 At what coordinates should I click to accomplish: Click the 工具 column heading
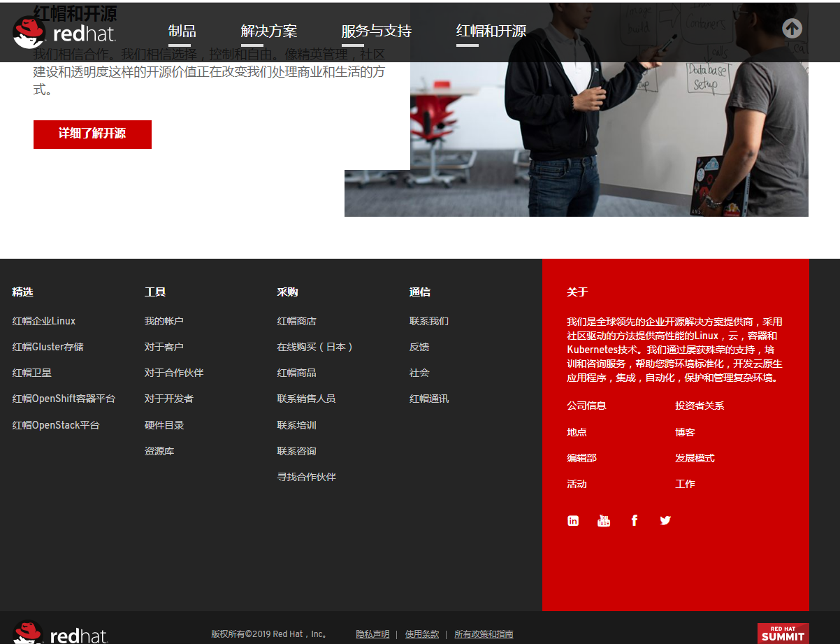coord(155,292)
